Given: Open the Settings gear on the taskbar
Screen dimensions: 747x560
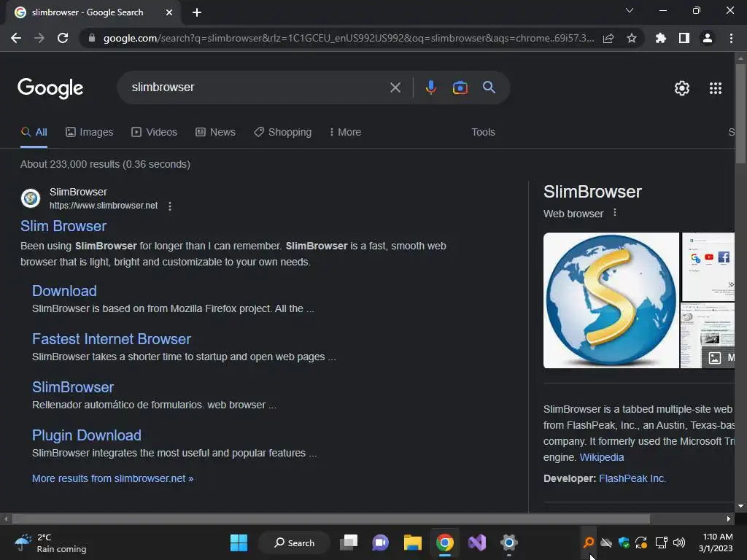Looking at the screenshot, I should pyautogui.click(x=508, y=542).
